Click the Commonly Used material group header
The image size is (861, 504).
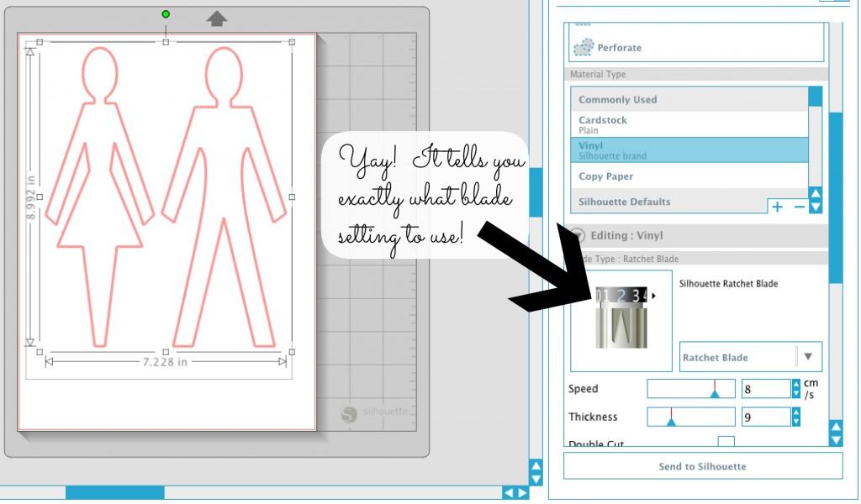point(689,100)
